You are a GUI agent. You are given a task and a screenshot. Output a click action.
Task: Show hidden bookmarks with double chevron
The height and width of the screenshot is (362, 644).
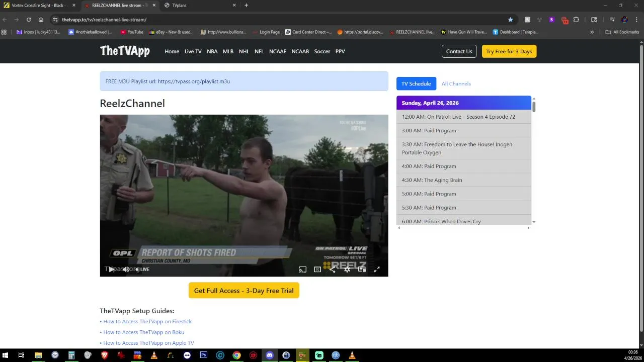(x=592, y=32)
